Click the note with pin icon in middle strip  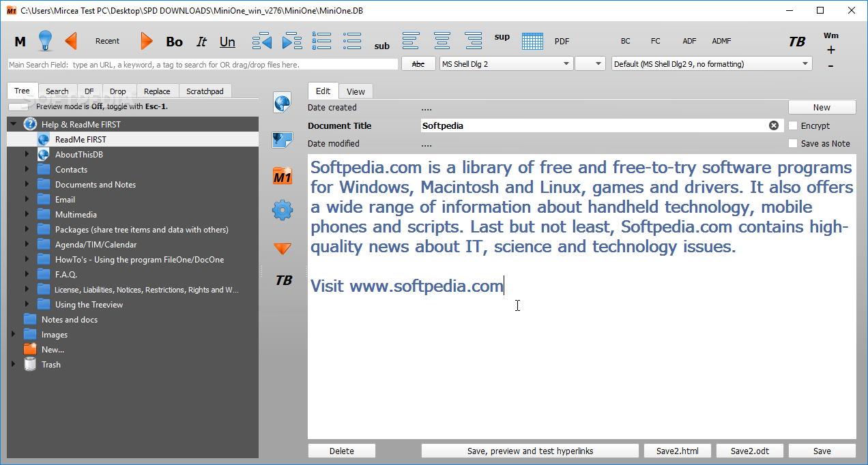click(283, 140)
